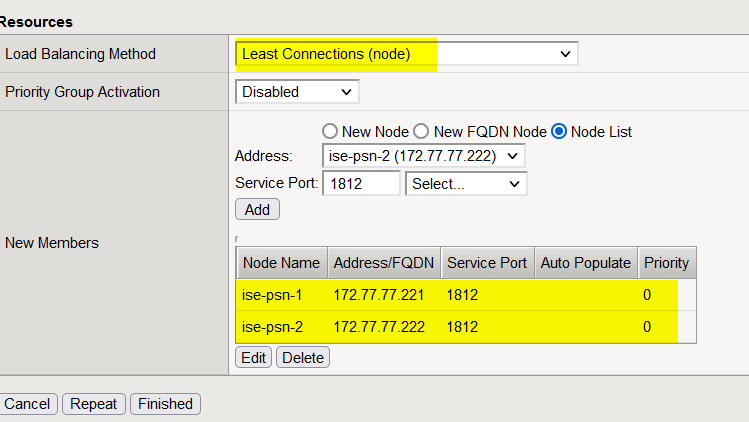749x422 pixels.
Task: Open the Load Balancing Method dropdown
Action: [x=407, y=54]
